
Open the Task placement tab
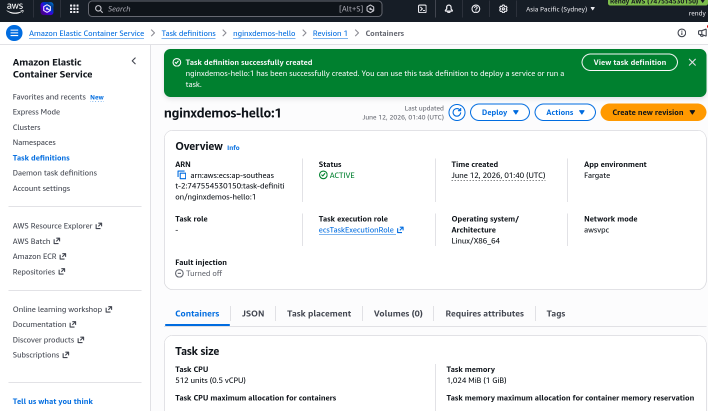(319, 313)
